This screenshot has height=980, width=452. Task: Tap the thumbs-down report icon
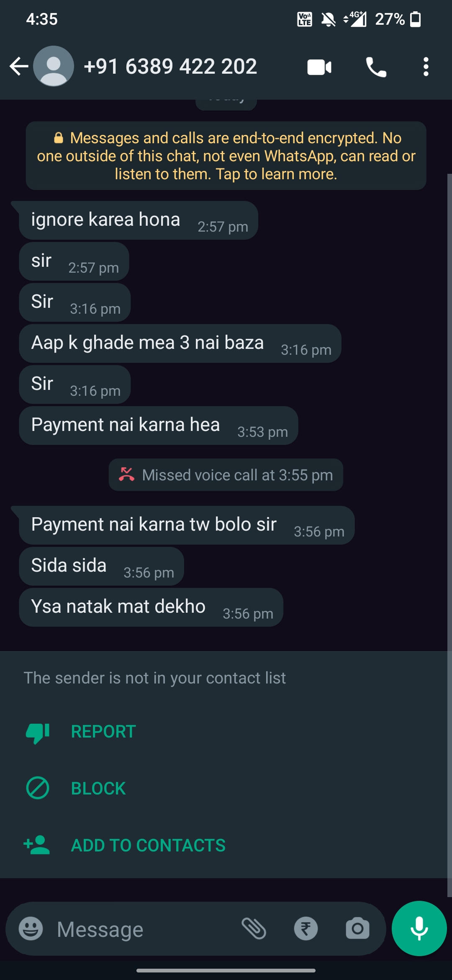coord(38,732)
